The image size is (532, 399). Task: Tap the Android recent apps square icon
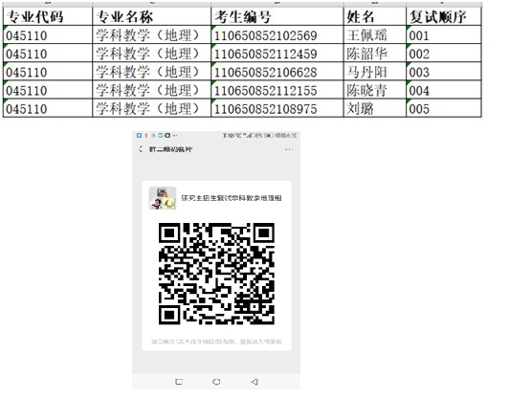click(x=179, y=382)
